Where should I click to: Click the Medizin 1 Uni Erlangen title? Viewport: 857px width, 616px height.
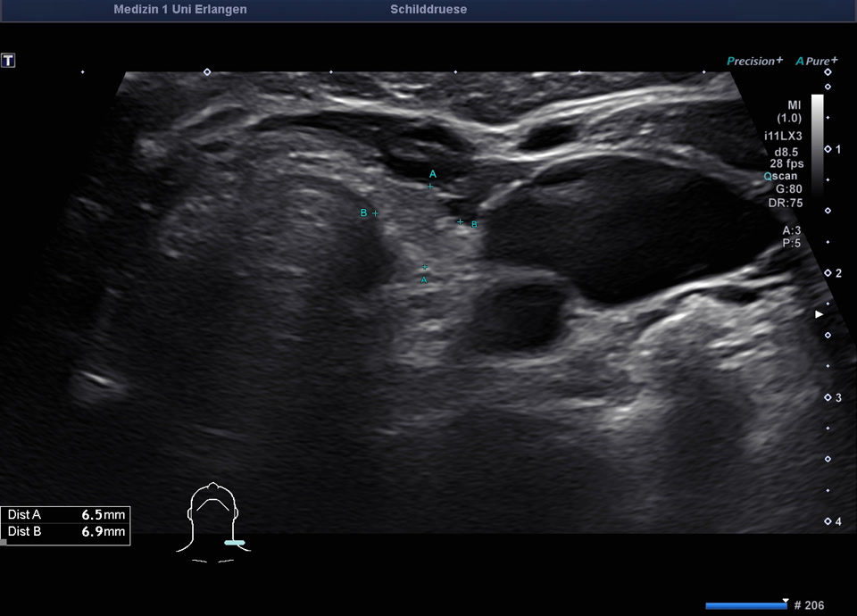pos(180,10)
